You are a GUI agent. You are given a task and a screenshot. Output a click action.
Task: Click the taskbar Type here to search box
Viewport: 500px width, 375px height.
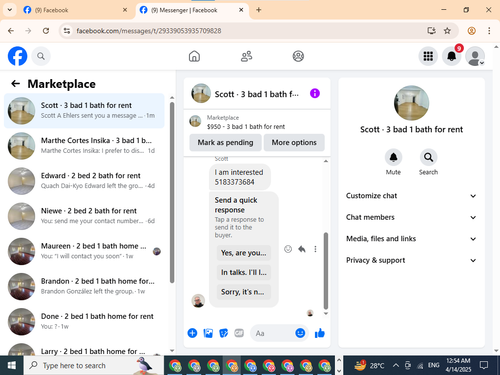93,365
